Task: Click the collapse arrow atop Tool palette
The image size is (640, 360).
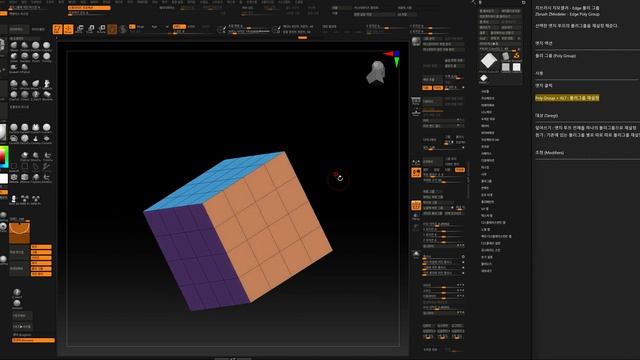Action: (x=474, y=2)
